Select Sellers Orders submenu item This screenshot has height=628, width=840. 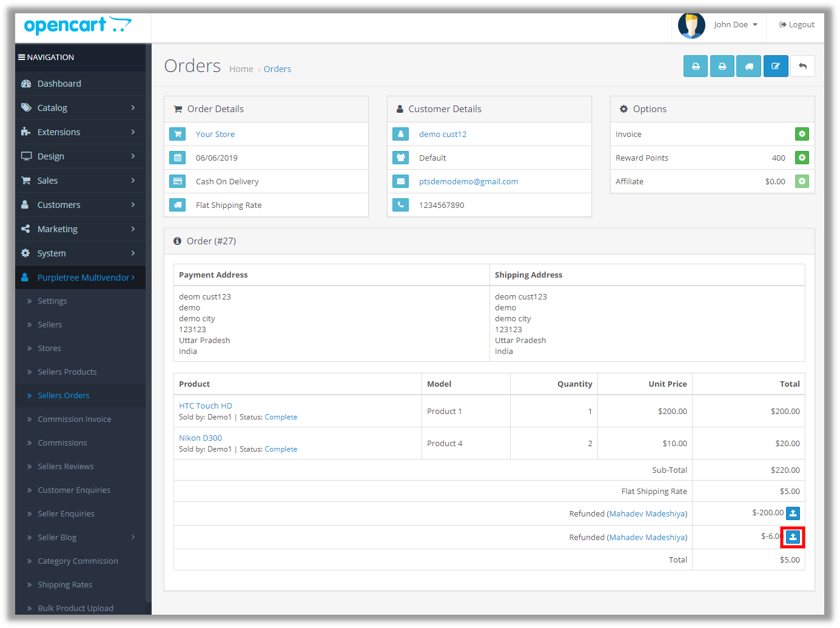[x=80, y=395]
